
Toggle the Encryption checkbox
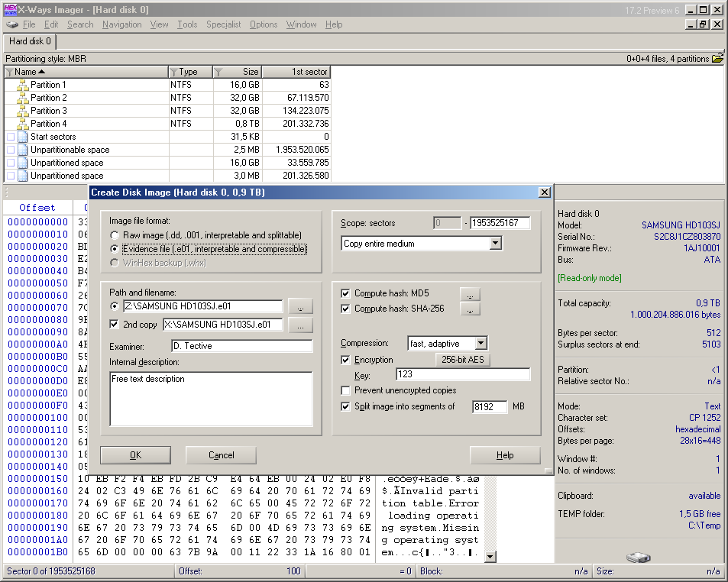coord(346,360)
